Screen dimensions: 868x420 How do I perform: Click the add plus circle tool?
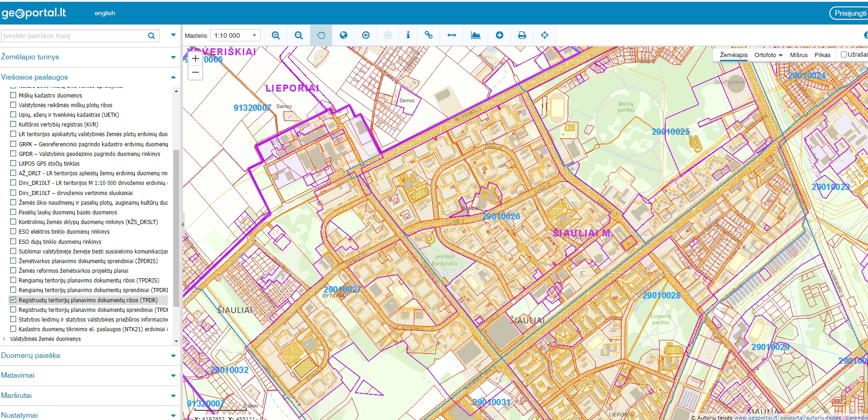(499, 35)
